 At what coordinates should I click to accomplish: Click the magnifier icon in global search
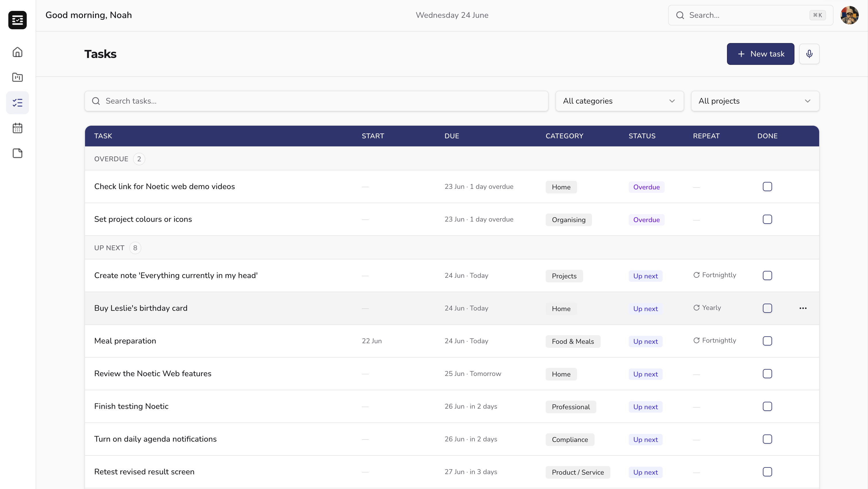[680, 15]
